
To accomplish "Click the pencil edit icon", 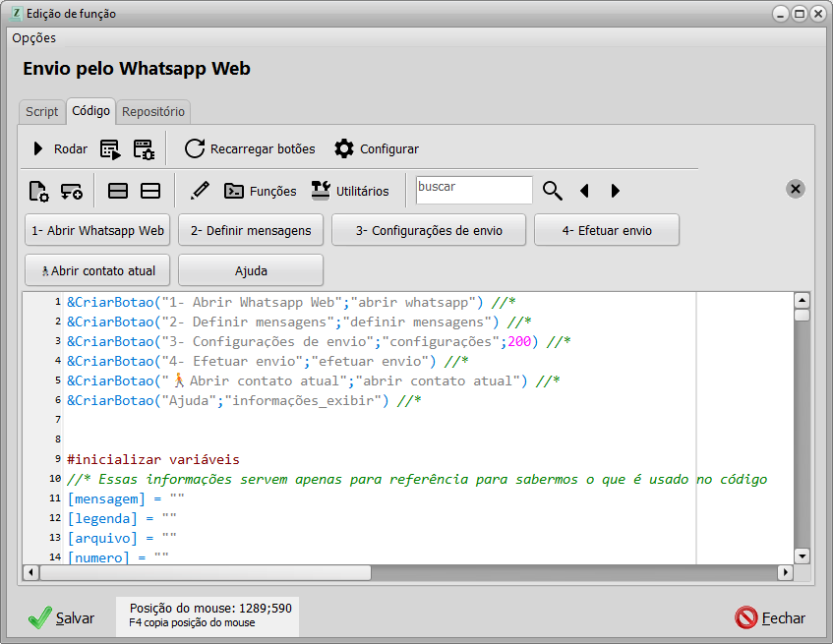I will [200, 191].
